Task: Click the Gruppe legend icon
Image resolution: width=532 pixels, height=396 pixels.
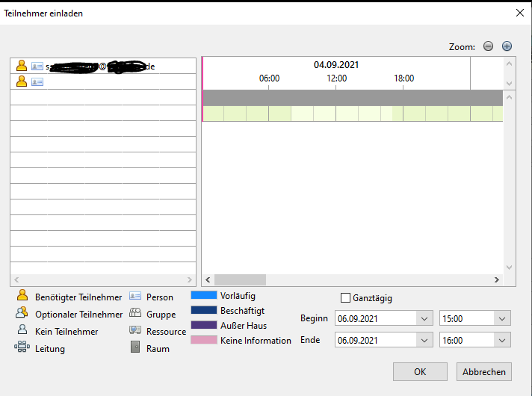Action: [135, 313]
